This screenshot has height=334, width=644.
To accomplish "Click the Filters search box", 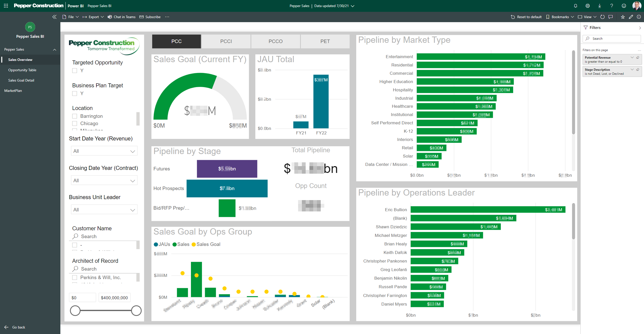I will (612, 39).
